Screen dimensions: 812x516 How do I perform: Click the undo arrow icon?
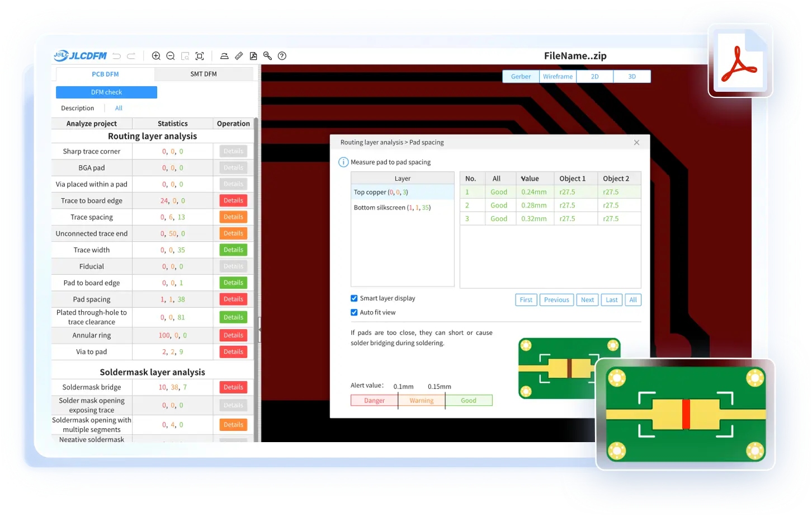[x=116, y=56]
